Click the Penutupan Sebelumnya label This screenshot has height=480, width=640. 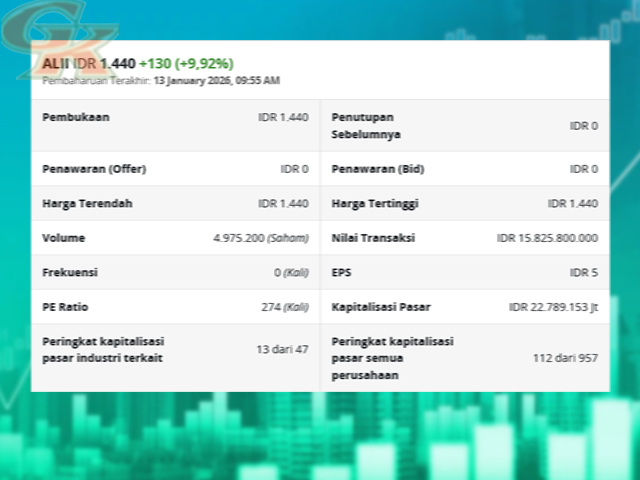coord(366,125)
